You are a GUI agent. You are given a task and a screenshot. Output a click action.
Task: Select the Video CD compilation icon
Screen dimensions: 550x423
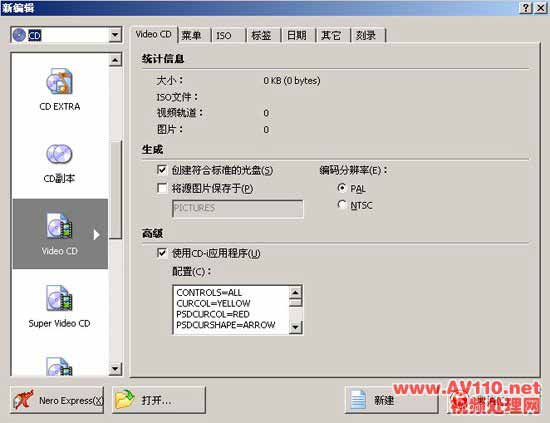(x=59, y=226)
